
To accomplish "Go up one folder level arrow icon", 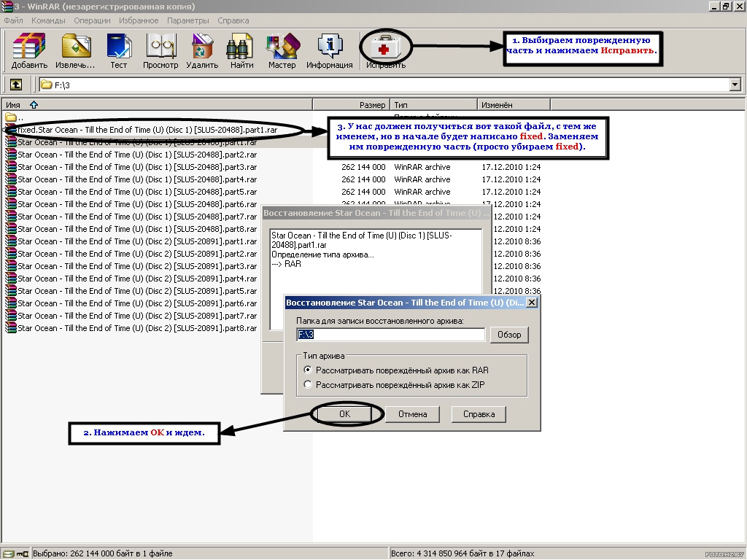I will [16, 85].
